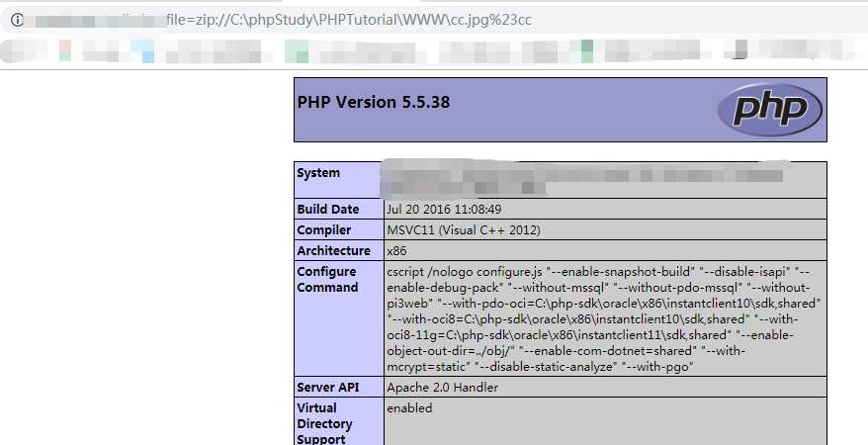The height and width of the screenshot is (445, 868).
Task: Select the 'PHP Version 5.5.38' heading
Action: pos(374,103)
